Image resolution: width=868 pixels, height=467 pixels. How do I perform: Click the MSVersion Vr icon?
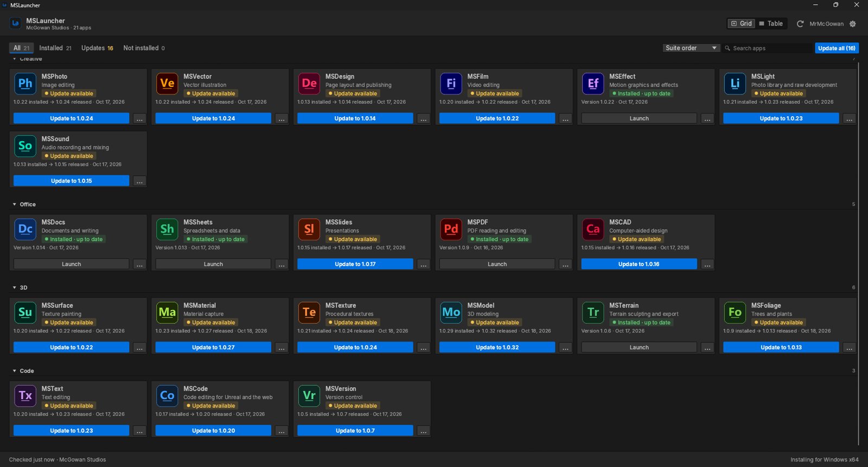click(309, 395)
